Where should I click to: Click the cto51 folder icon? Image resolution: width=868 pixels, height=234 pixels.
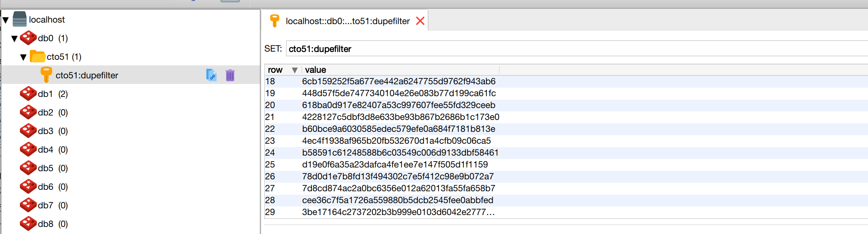click(37, 56)
